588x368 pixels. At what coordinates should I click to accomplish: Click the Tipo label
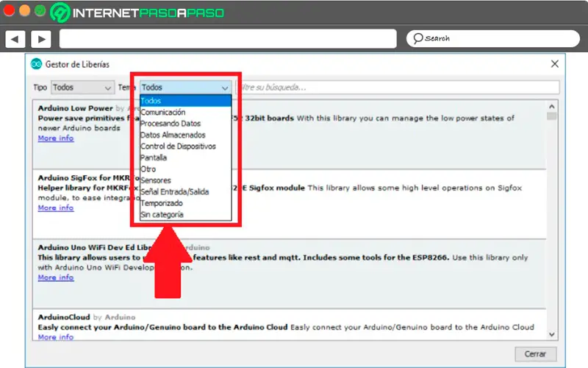pos(40,88)
